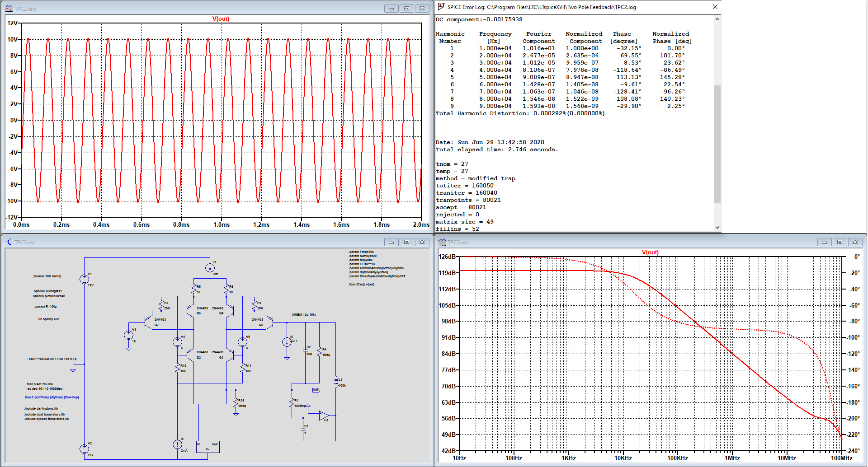Click the .lib opamp.sub directive
Viewport: 868px width, 467px height.
[x=48, y=319]
